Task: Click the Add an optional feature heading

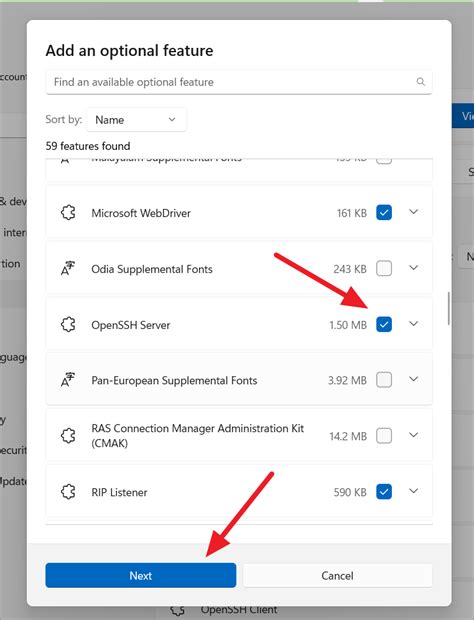Action: point(129,51)
